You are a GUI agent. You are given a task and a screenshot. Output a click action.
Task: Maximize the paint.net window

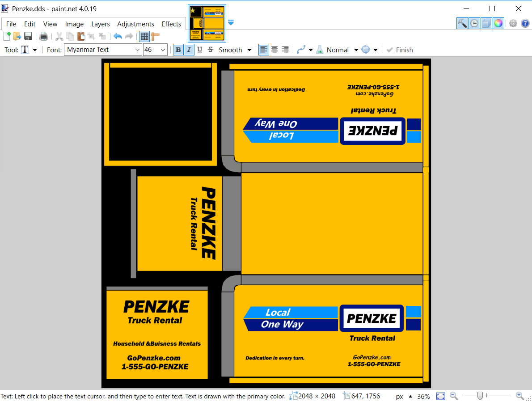tap(492, 8)
